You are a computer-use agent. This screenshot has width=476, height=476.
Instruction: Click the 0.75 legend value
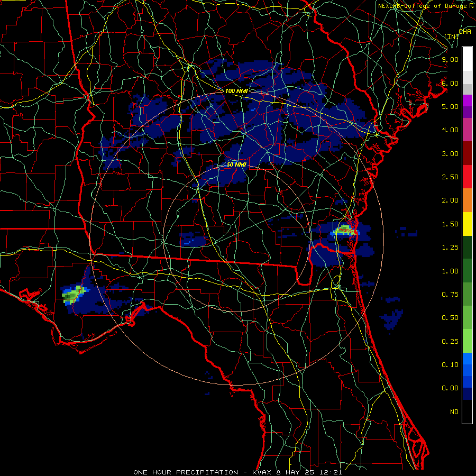[x=450, y=295]
